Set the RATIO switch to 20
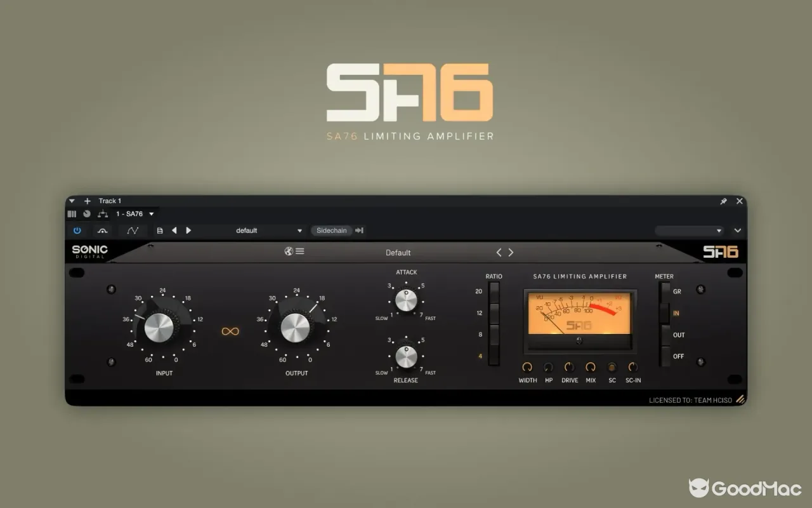Image resolution: width=812 pixels, height=508 pixels. (x=494, y=291)
